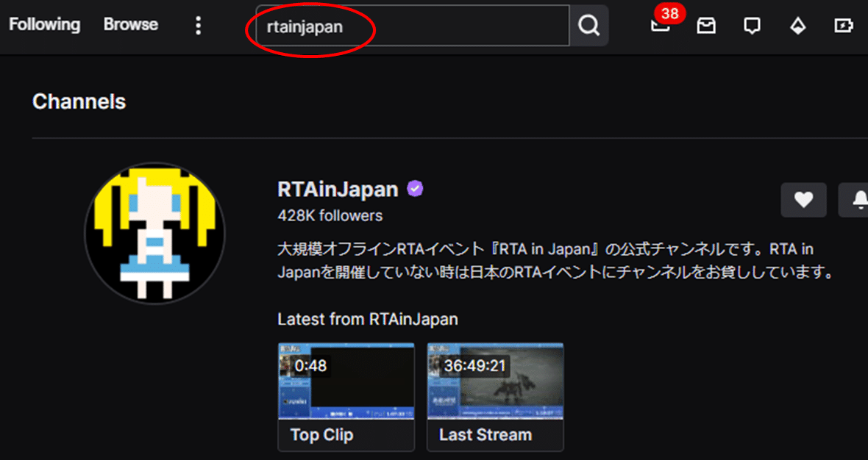Screen dimensions: 868x460
Task: Follow RTAinJapan with the heart button
Action: [804, 200]
